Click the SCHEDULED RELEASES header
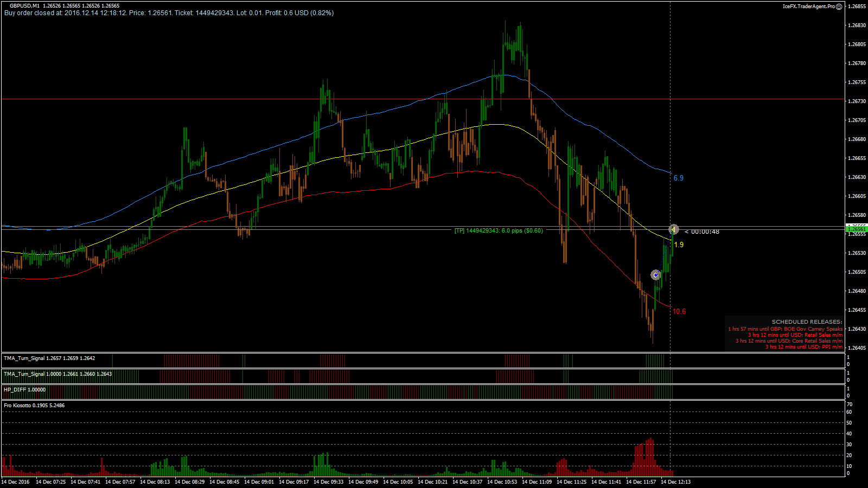This screenshot has width=868, height=488. (807, 322)
